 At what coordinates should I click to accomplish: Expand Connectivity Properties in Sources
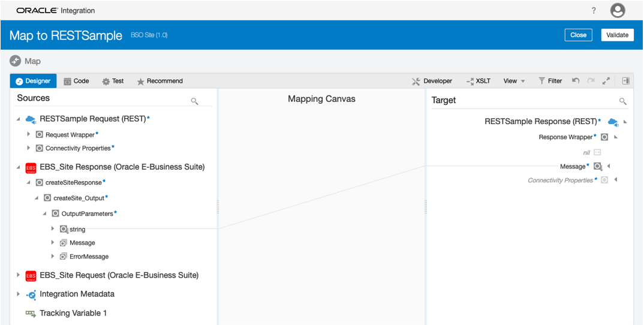[x=28, y=148]
